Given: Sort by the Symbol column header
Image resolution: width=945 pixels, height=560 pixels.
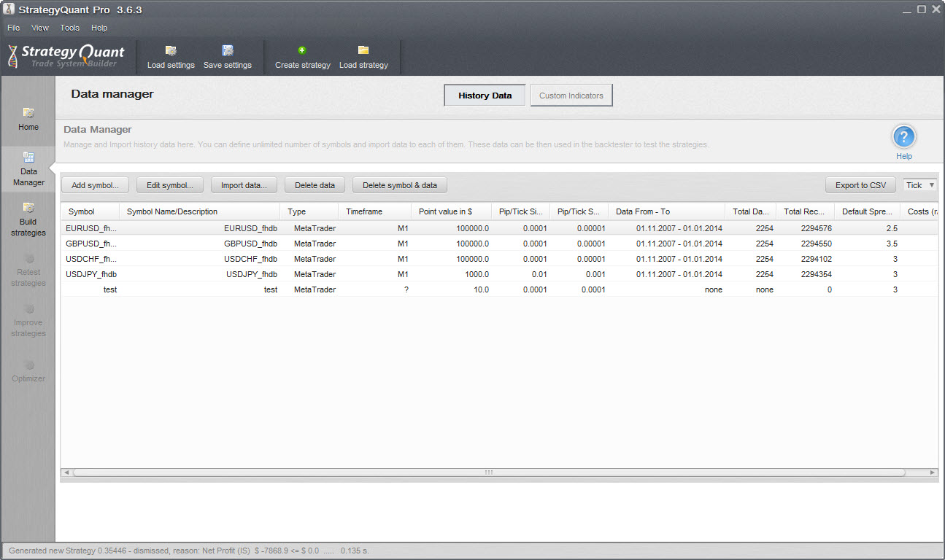Looking at the screenshot, I should [90, 211].
